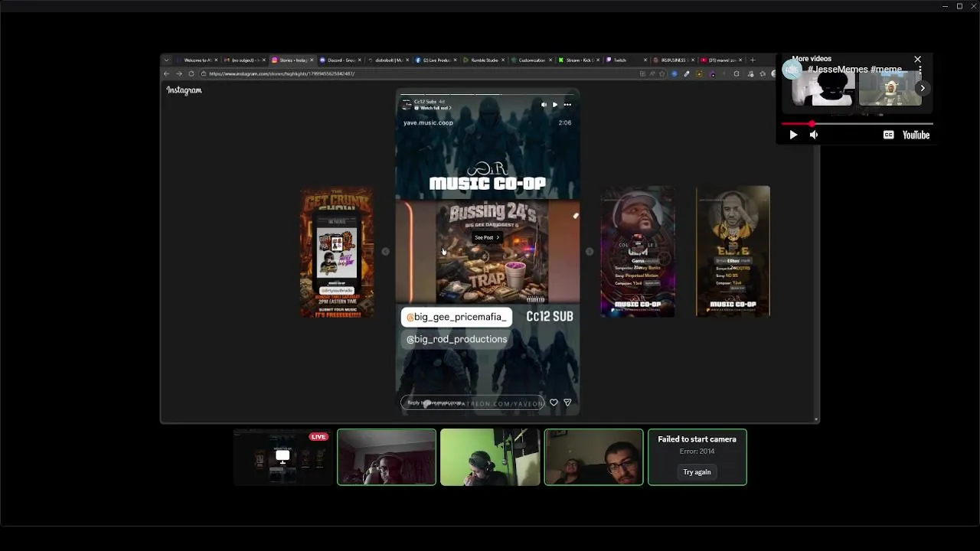Mute the Instagram story audio

[x=544, y=105]
